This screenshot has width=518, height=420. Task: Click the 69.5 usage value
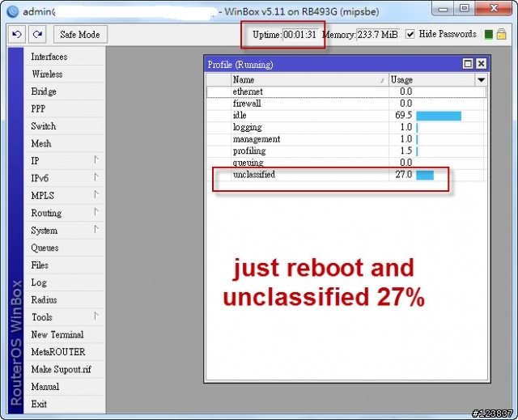click(403, 115)
